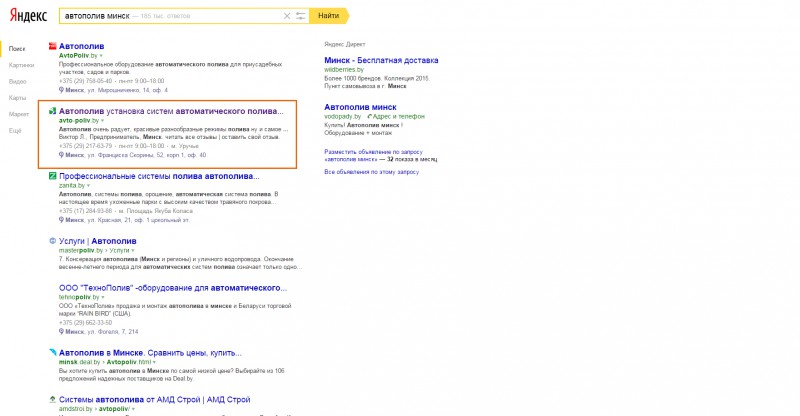The width and height of the screenshot is (800, 416).
Task: Click Услуги breadcrumb after masterpoliv.by
Action: click(x=119, y=251)
